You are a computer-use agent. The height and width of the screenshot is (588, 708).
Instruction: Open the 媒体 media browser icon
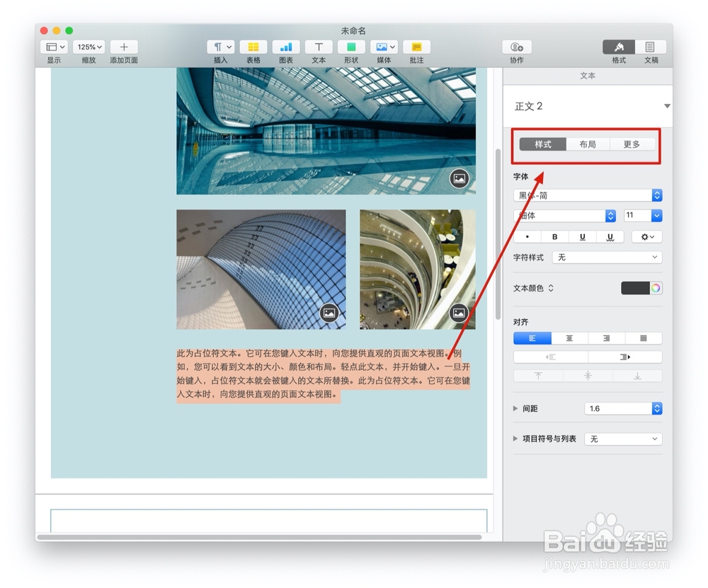[x=382, y=47]
